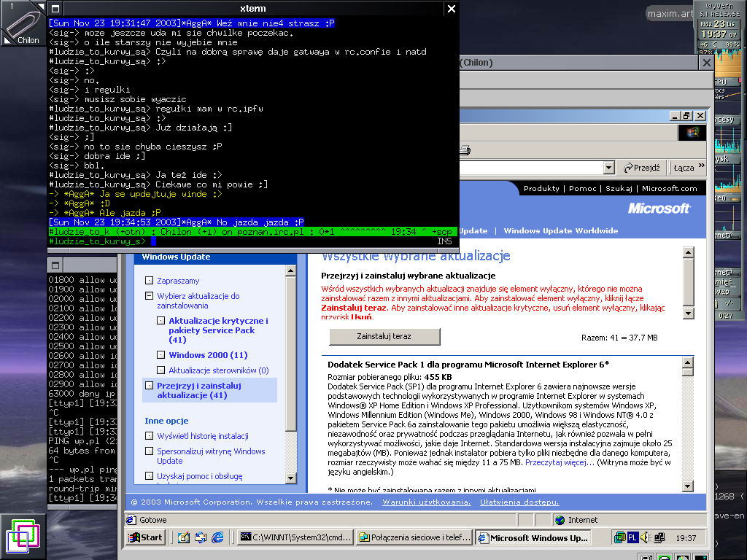Click the Internet Explorer quick launch icon
Viewport: 747px width, 560px height.
(217, 538)
